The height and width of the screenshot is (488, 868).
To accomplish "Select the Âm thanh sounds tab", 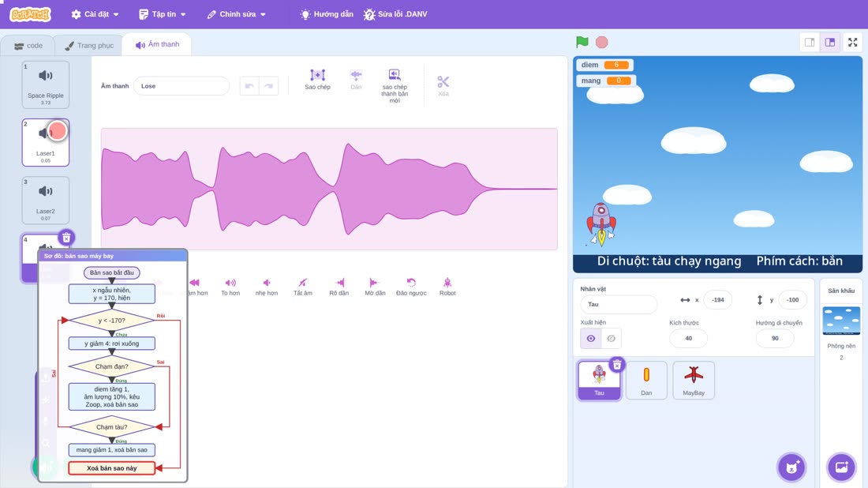I will pyautogui.click(x=157, y=44).
